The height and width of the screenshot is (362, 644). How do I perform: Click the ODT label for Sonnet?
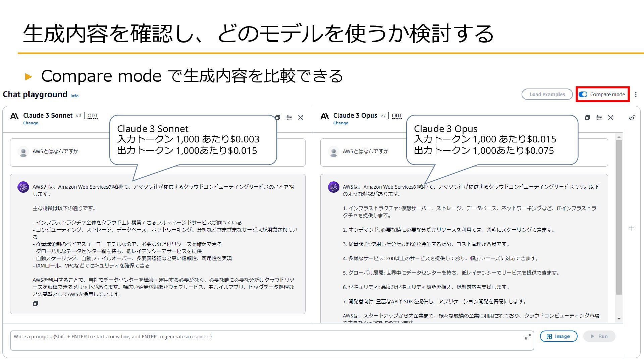pyautogui.click(x=92, y=116)
